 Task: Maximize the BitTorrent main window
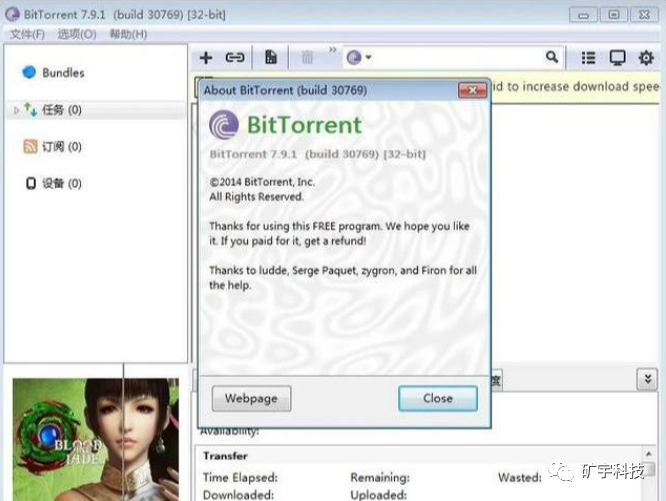point(614,15)
